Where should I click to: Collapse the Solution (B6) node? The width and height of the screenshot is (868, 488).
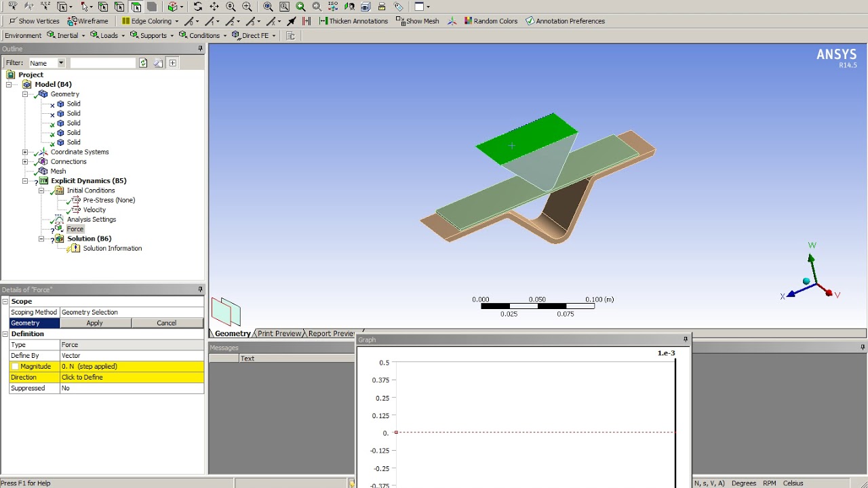(x=41, y=239)
